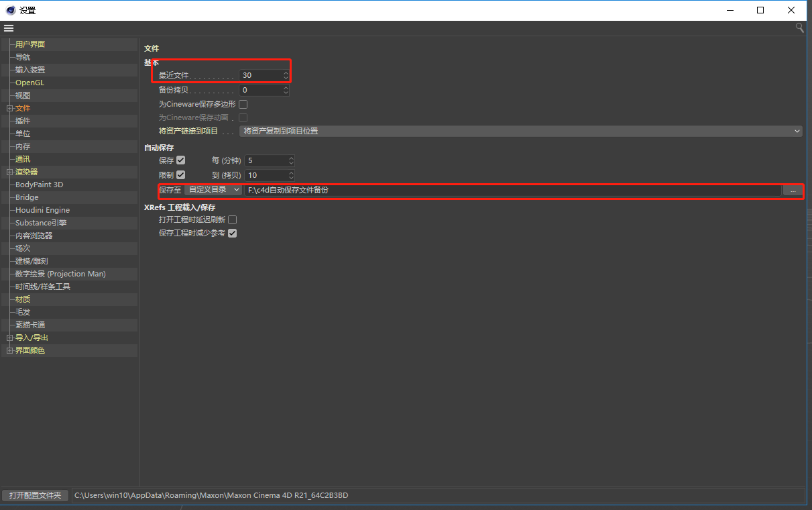Screen dimensions: 812x510
Task: Maximize the 设置 window
Action: (x=760, y=10)
